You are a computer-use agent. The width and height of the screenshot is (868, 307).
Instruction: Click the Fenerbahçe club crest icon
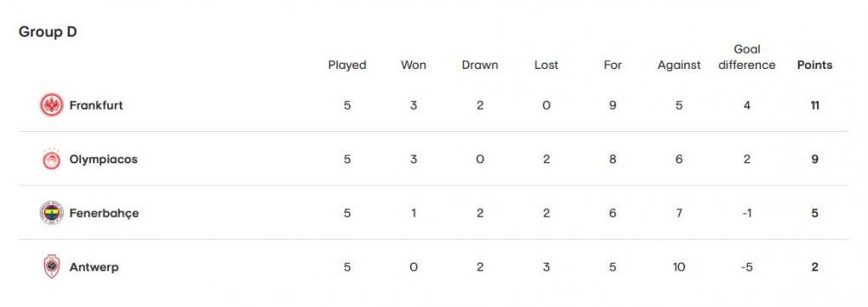(51, 213)
